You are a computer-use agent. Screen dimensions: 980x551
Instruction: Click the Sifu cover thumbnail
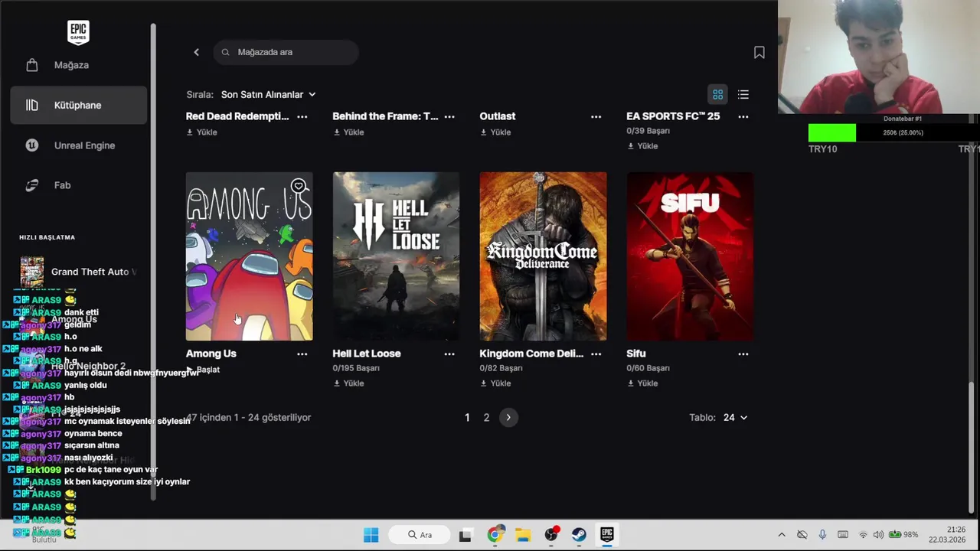[x=690, y=256]
